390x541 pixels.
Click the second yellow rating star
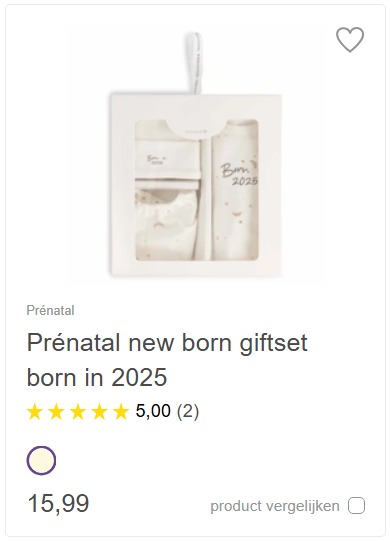[x=56, y=412]
